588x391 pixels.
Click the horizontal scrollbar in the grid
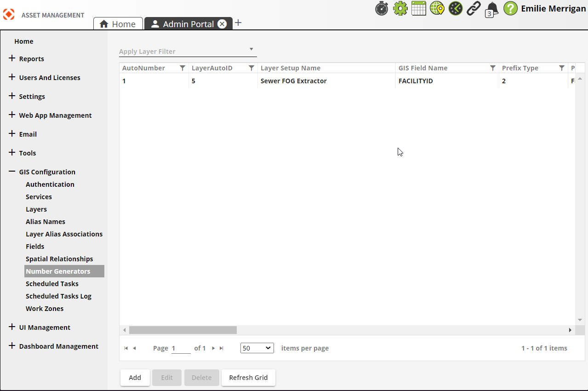coord(183,330)
